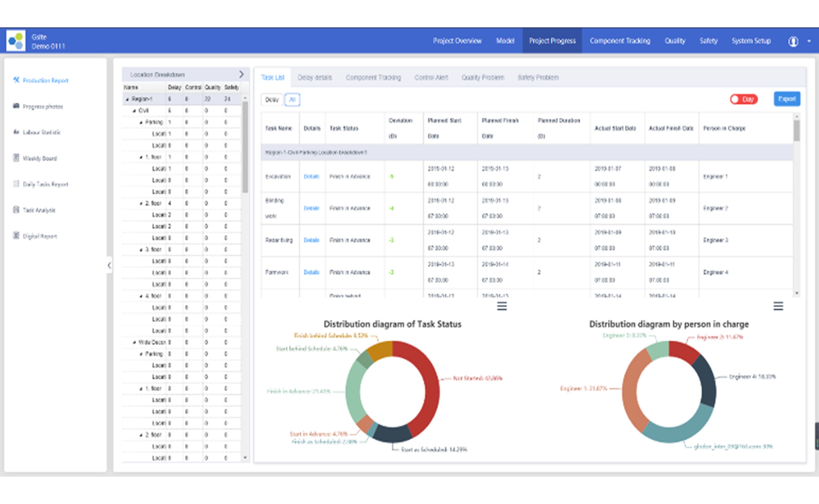Screen dimensions: 819x504
Task: Click the Quality column header in tree
Action: pyautogui.click(x=212, y=87)
